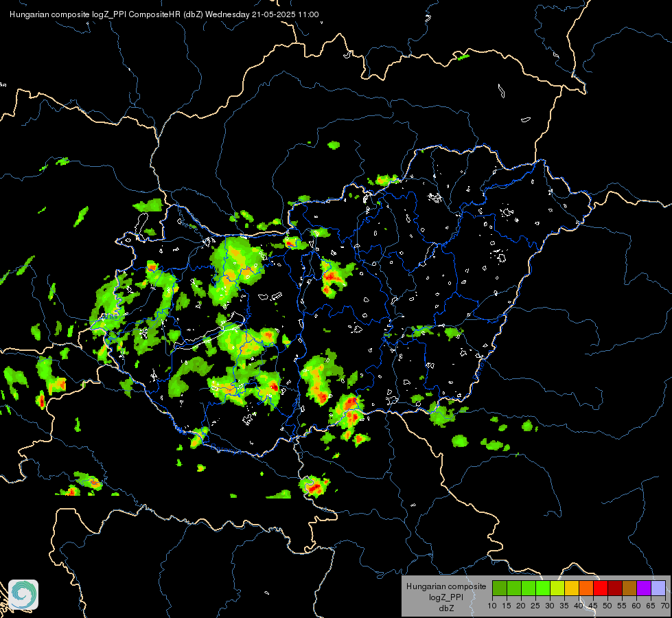The image size is (672, 618).
Task: Select the green 15–20 dBZ legend swatch
Action: click(514, 588)
